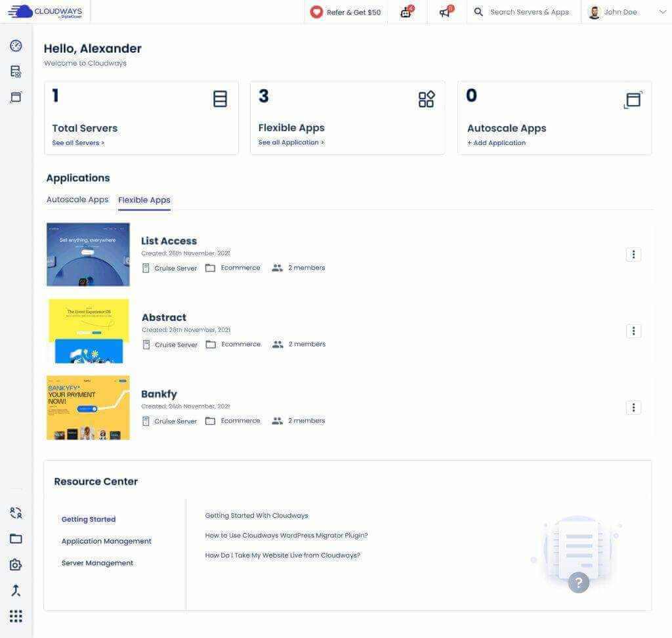
Task: Switch to the Autoscale Apps tab
Action: tap(77, 200)
